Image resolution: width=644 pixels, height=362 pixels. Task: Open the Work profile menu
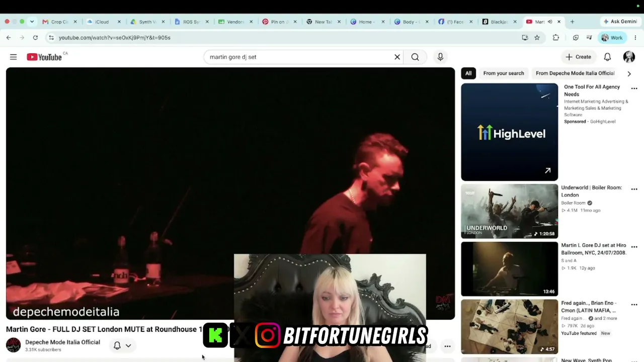pos(612,38)
